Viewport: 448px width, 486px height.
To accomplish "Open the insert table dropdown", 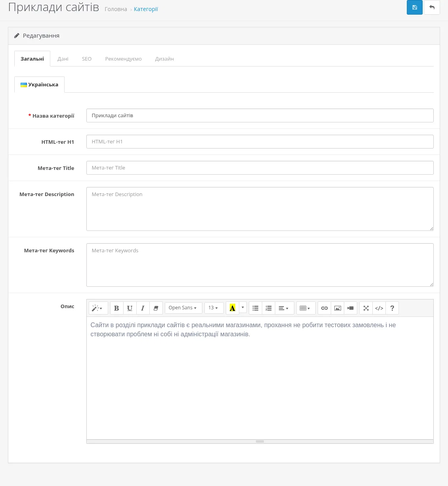I will 306,308.
